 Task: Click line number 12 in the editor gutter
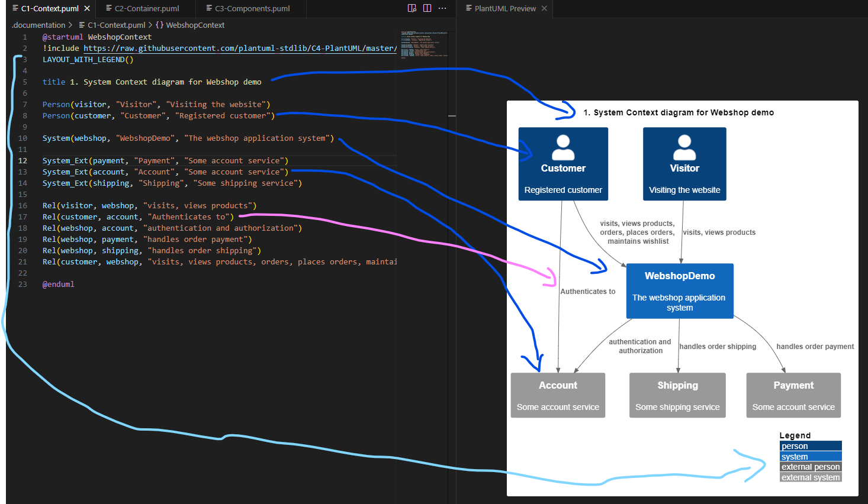tap(22, 160)
